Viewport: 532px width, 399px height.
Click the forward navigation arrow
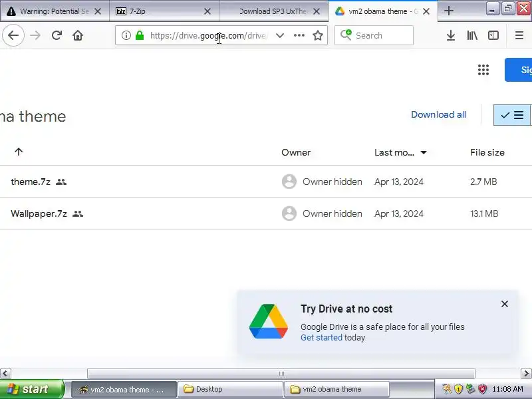[35, 35]
